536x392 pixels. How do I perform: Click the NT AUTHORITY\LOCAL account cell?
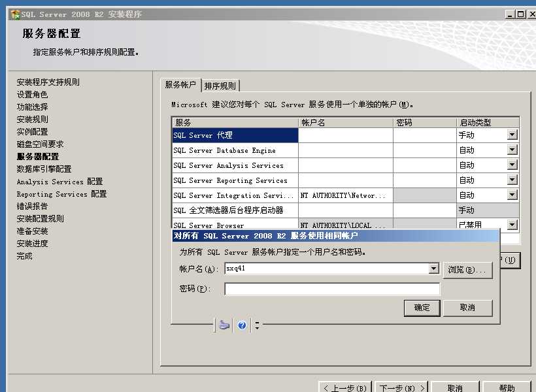(x=346, y=224)
